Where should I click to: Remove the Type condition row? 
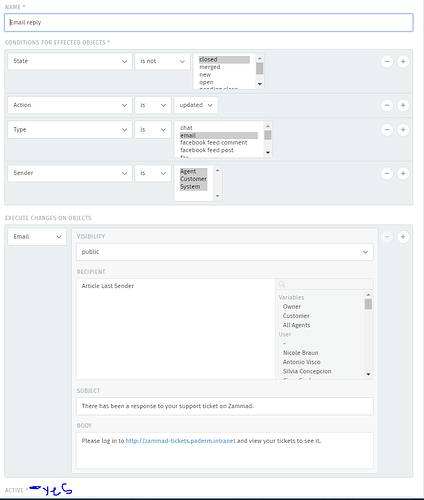(x=387, y=130)
